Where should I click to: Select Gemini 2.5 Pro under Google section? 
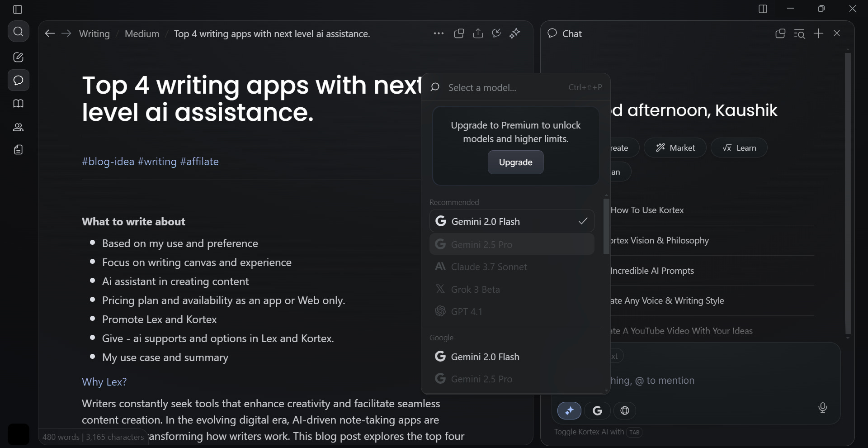point(512,379)
